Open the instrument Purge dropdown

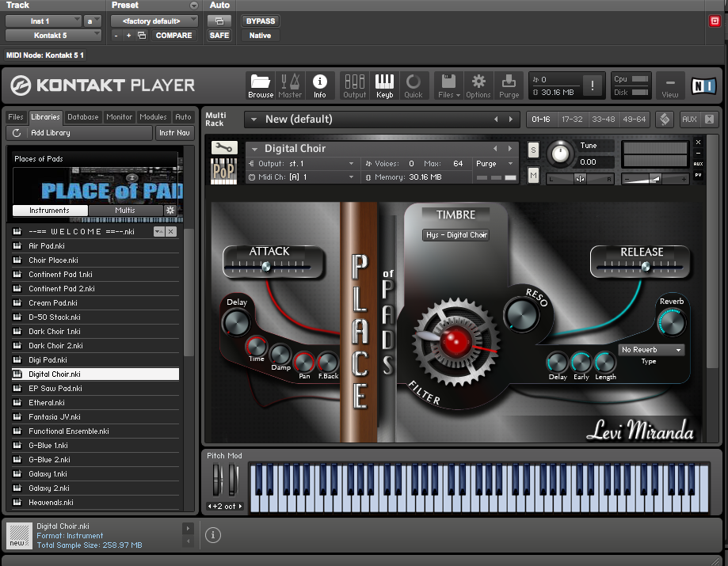tap(494, 164)
